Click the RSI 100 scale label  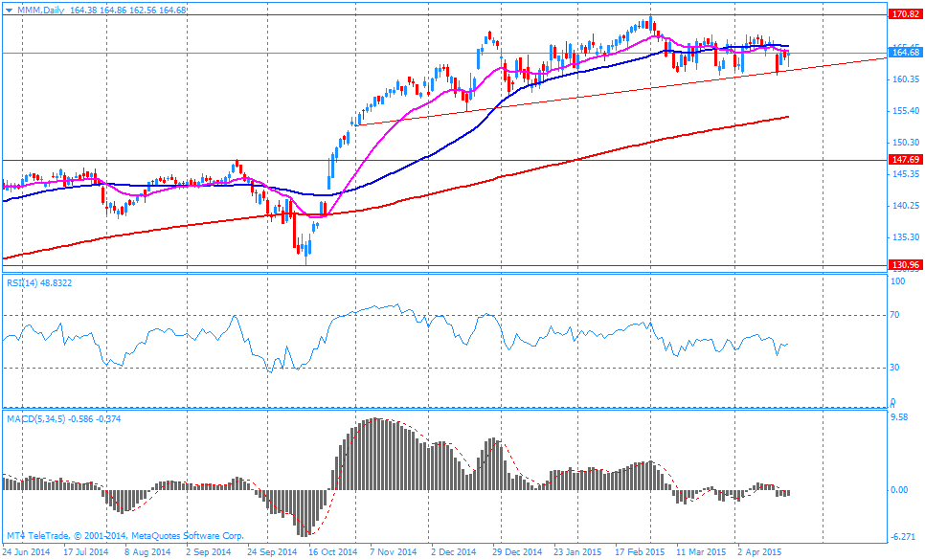[x=897, y=281]
